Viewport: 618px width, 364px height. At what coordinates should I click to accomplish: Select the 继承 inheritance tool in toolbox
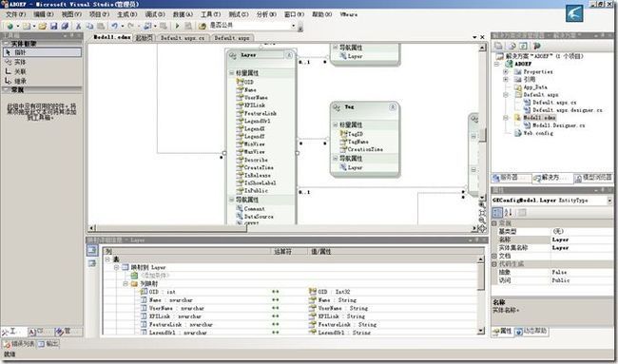point(42,81)
